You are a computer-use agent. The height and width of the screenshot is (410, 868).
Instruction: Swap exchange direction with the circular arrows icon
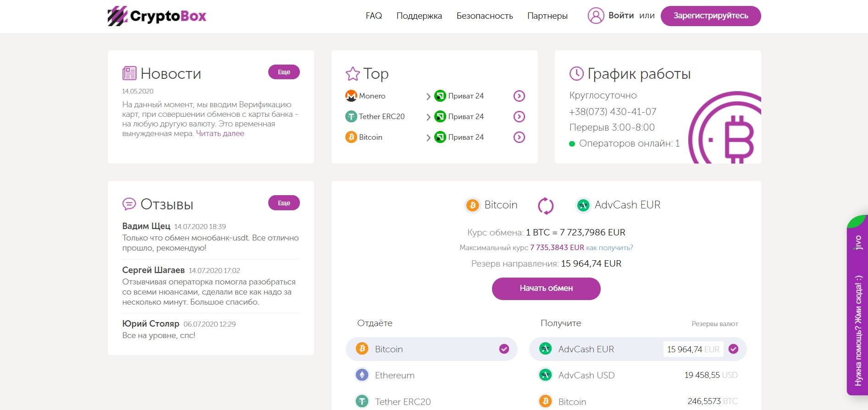[546, 206]
